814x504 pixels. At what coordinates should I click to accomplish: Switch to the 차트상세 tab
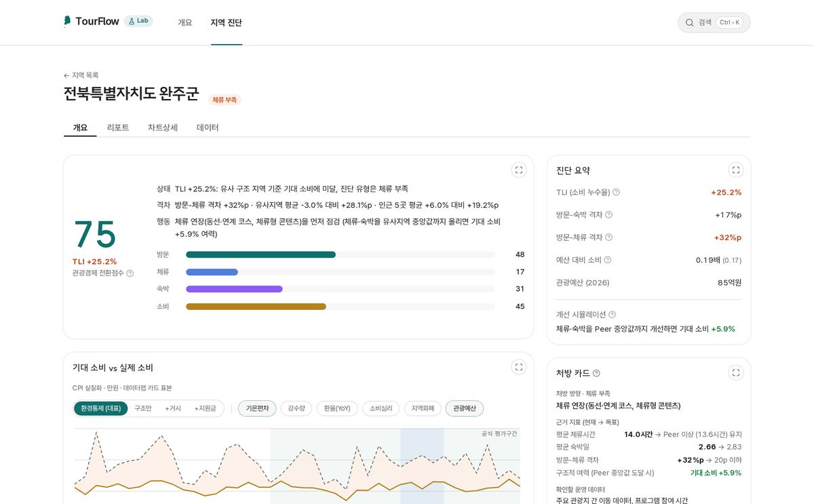[163, 128]
